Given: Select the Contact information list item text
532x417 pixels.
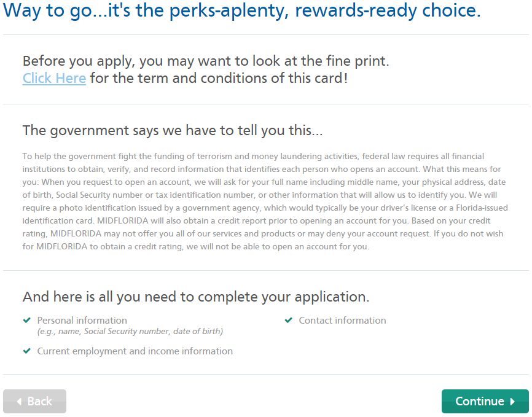Looking at the screenshot, I should [342, 321].
